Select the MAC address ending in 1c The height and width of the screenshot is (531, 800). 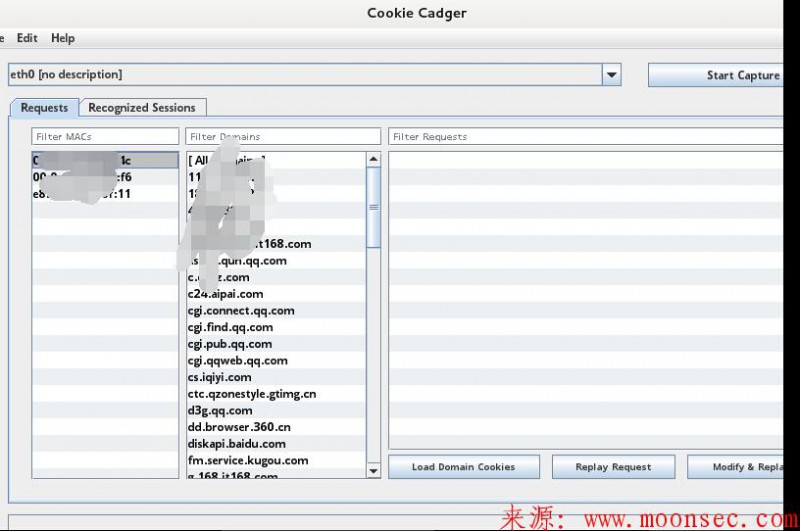coord(105,160)
